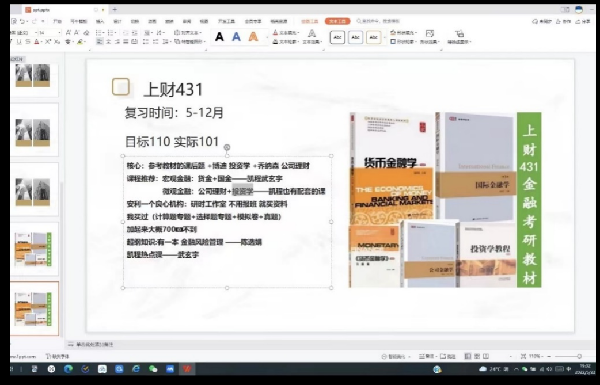Viewport: 600px width, 385px height.
Task: Toggle strikethrough formatting in the ribbon
Action: 28,42
